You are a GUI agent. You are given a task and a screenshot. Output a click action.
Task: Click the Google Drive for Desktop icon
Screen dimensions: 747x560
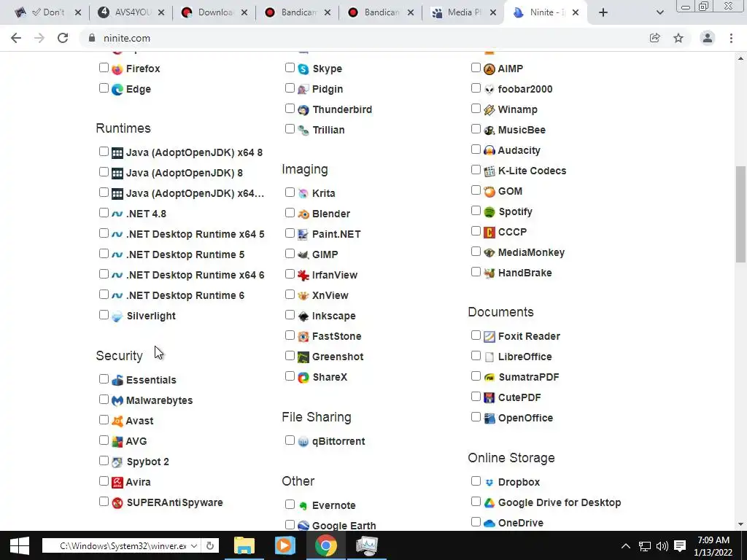coord(489,503)
